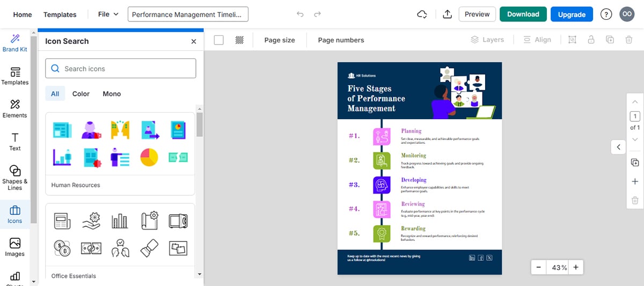Open the Elements sidebar panel
This screenshot has width=644, height=286.
[x=15, y=108]
